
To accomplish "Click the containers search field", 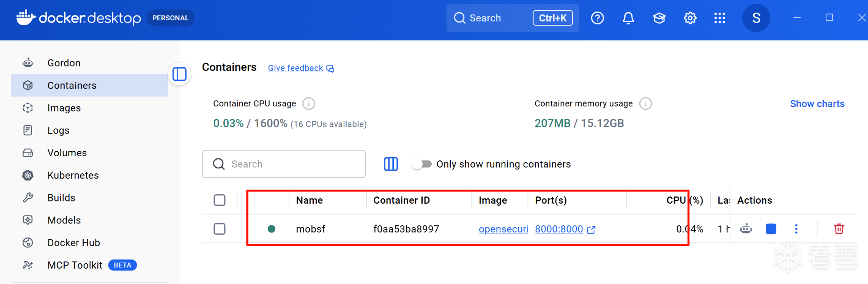I will [284, 164].
